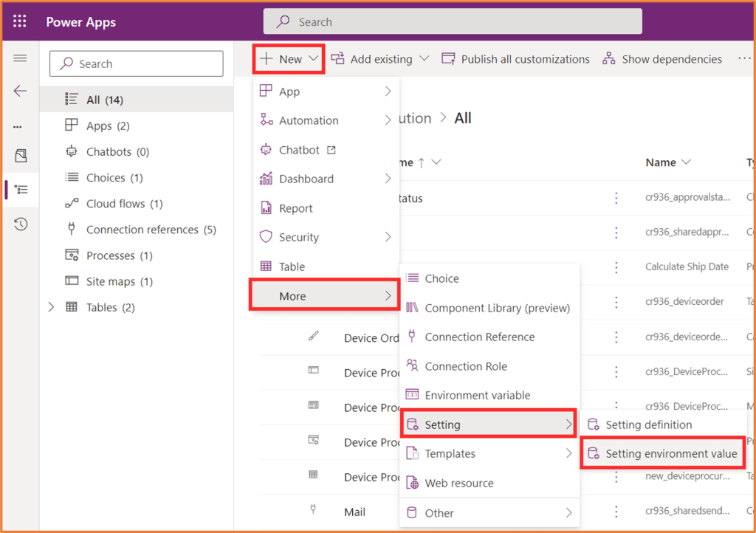Open the New dropdown menu
Image resolution: width=756 pixels, height=533 pixels.
pyautogui.click(x=289, y=59)
